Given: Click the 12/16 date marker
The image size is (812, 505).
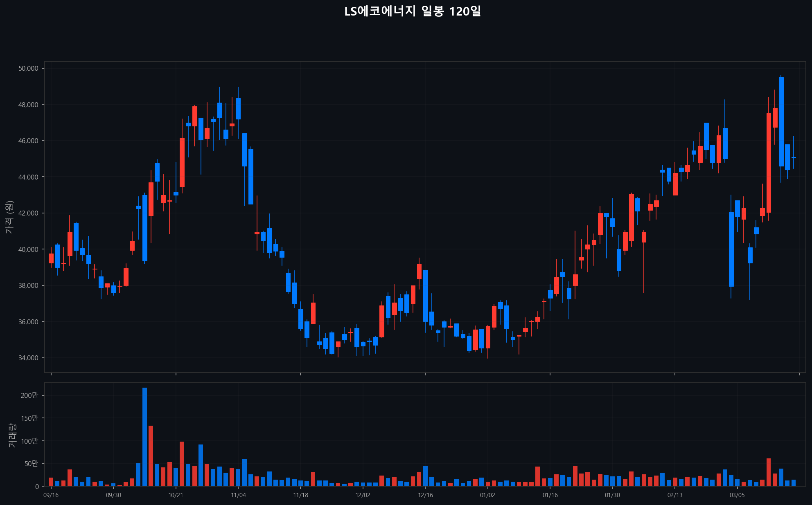Looking at the screenshot, I should (425, 495).
